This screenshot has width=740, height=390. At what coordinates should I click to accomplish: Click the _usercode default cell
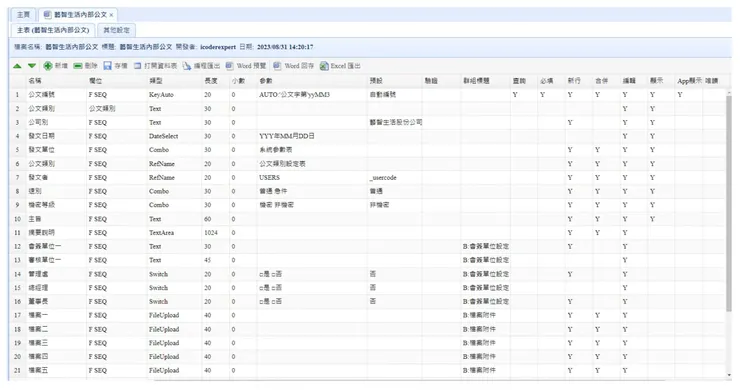394,178
